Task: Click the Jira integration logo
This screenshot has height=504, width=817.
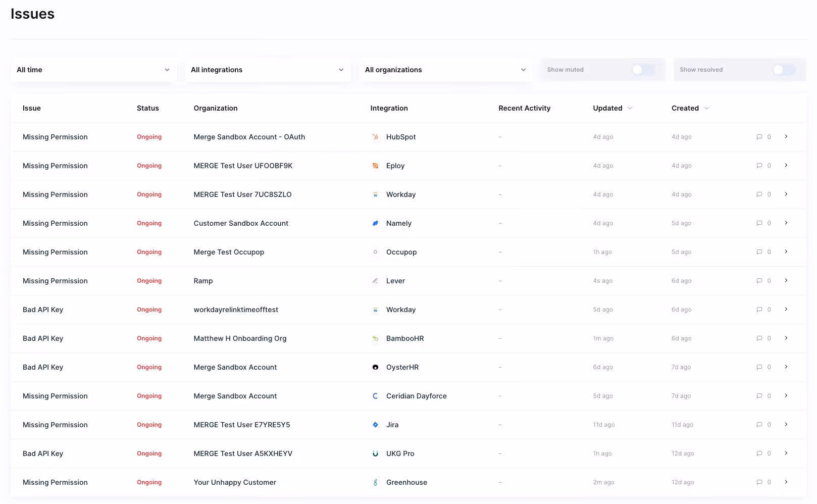Action: 375,425
